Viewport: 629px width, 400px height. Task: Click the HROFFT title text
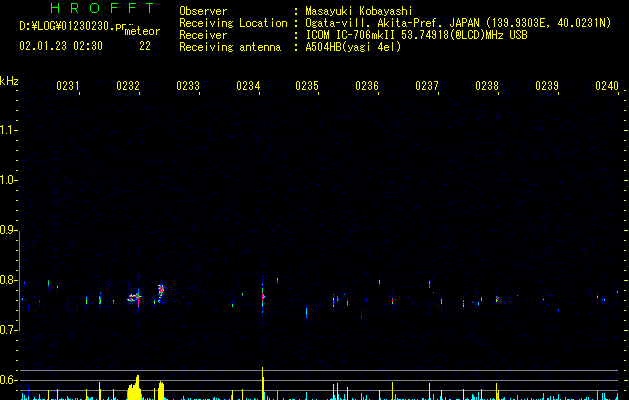[102, 8]
